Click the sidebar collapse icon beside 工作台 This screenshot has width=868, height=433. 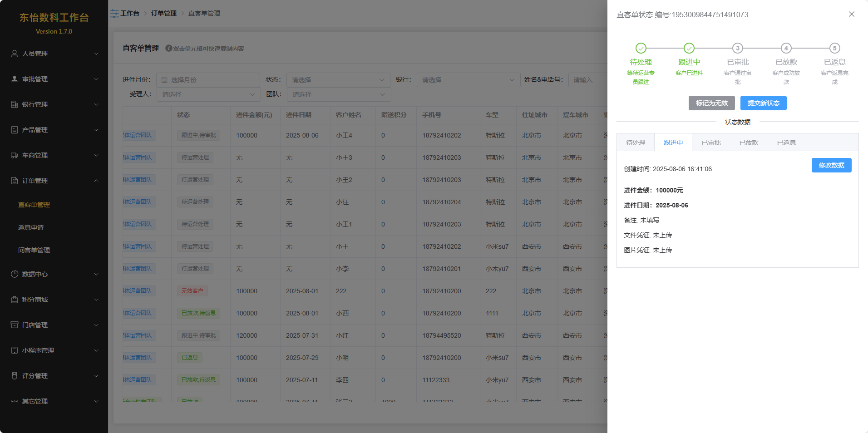click(114, 14)
